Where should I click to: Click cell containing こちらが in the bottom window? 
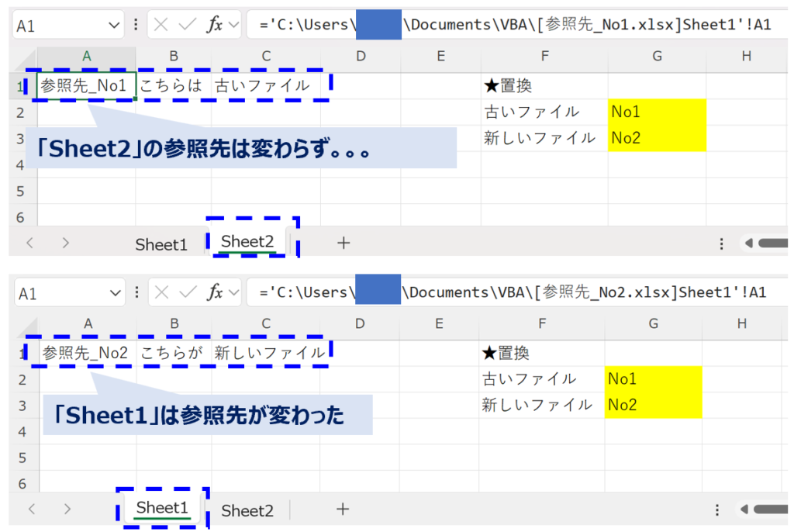click(174, 353)
